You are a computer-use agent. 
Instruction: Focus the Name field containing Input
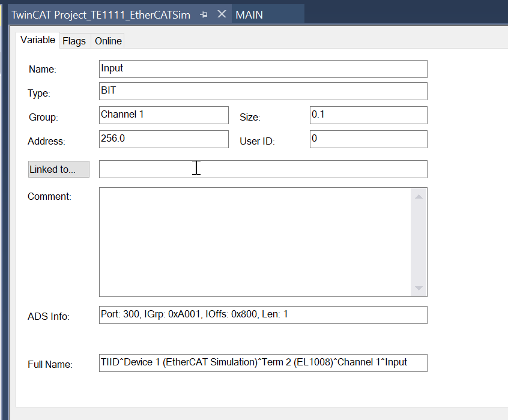click(x=263, y=69)
